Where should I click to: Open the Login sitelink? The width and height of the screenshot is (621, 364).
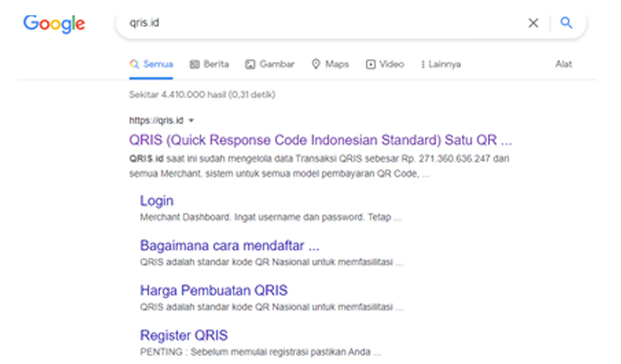click(x=157, y=201)
